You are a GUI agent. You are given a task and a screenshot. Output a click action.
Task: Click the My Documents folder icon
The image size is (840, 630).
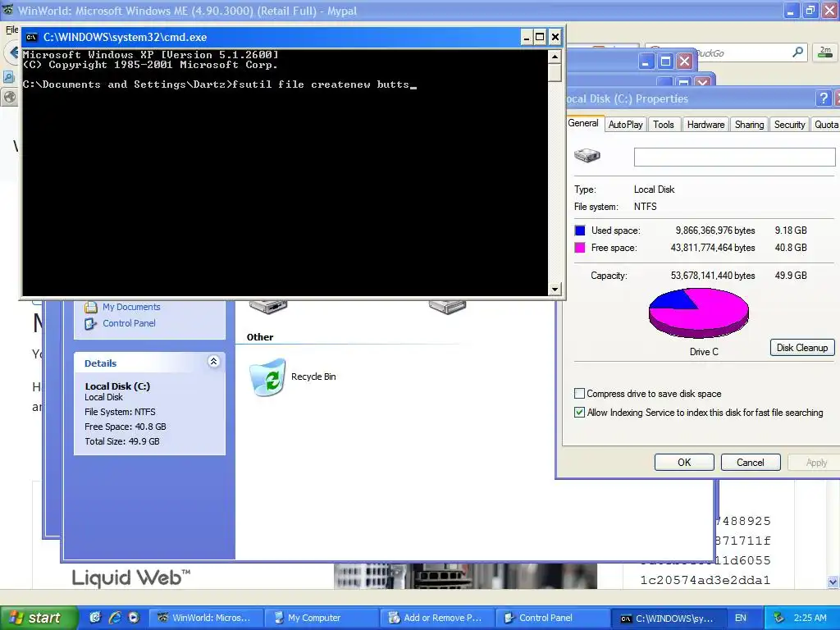pyautogui.click(x=90, y=307)
